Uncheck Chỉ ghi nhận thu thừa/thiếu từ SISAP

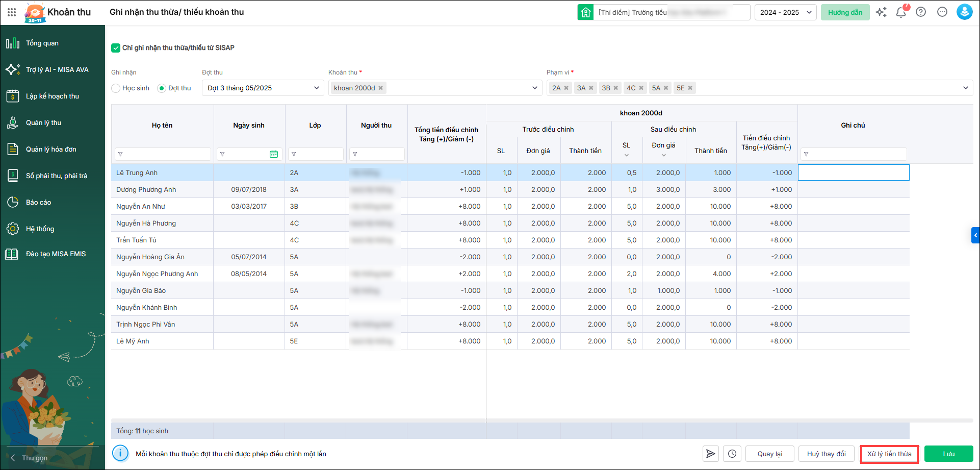[x=116, y=48]
